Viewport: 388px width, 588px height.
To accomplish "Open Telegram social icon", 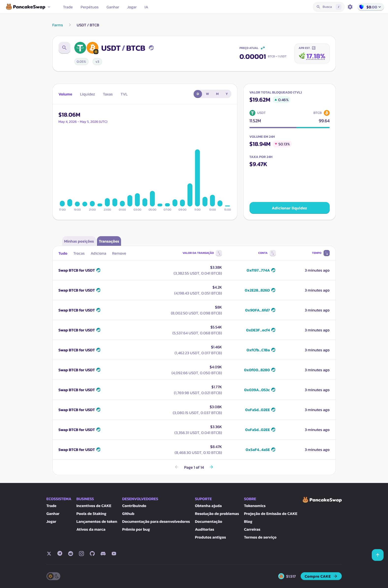I will click(x=60, y=554).
